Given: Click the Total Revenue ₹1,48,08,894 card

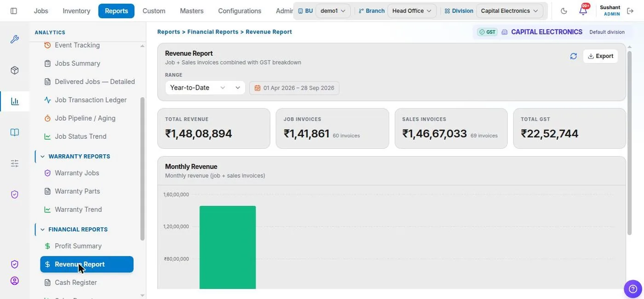Looking at the screenshot, I should click(x=214, y=129).
